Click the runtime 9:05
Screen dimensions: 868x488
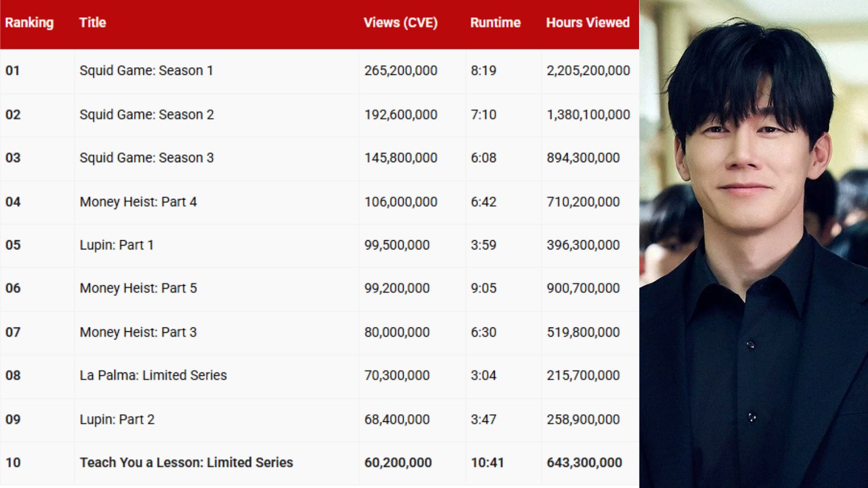pos(483,288)
